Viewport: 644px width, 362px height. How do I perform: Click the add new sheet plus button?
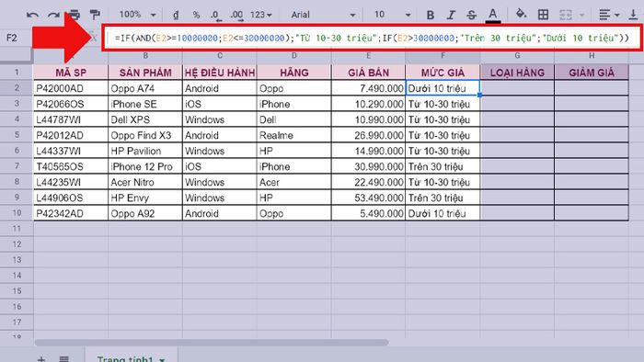(41, 359)
